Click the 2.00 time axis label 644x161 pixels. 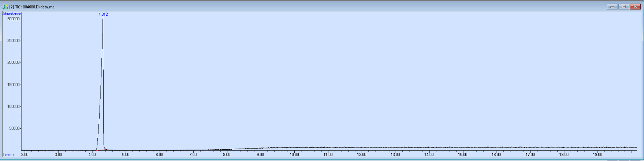[25, 155]
